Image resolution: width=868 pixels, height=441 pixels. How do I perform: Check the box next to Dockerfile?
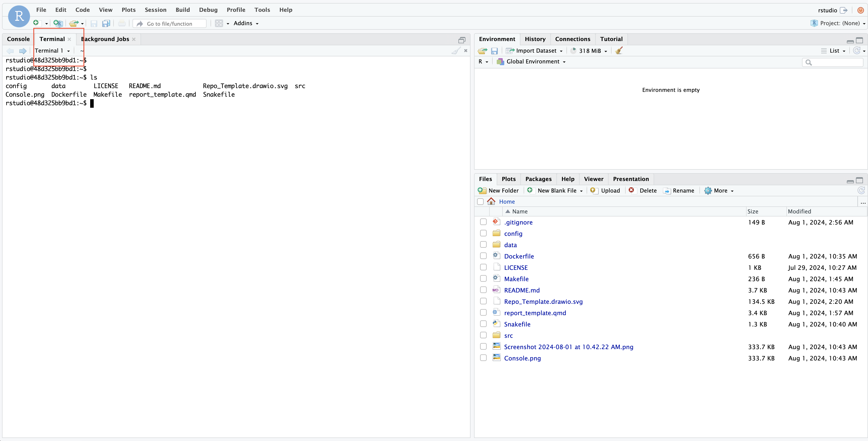point(483,256)
